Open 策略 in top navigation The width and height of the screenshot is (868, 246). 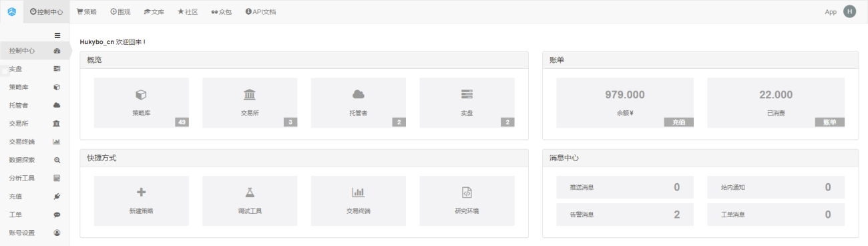click(87, 12)
